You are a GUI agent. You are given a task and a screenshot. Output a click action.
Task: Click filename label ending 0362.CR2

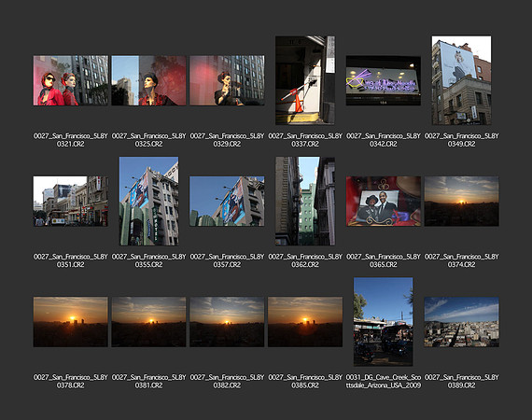305,260
